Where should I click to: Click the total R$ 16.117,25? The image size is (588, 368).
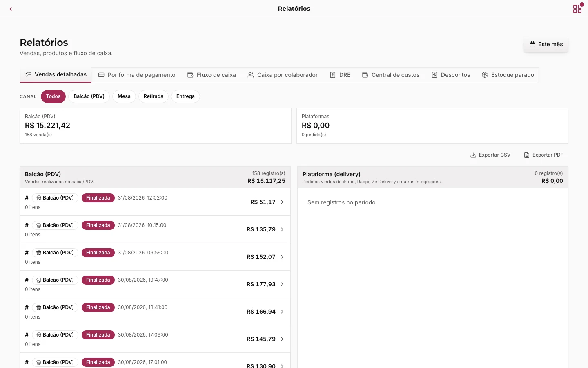[x=266, y=181]
